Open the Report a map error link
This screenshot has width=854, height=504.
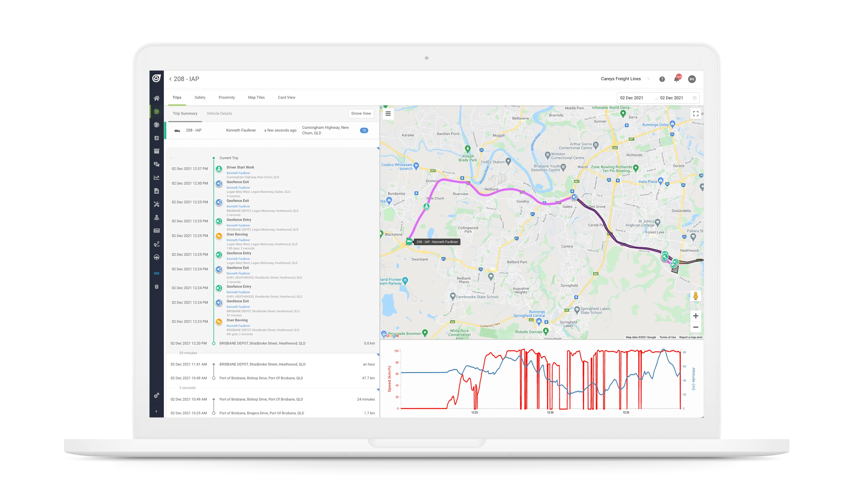click(690, 337)
